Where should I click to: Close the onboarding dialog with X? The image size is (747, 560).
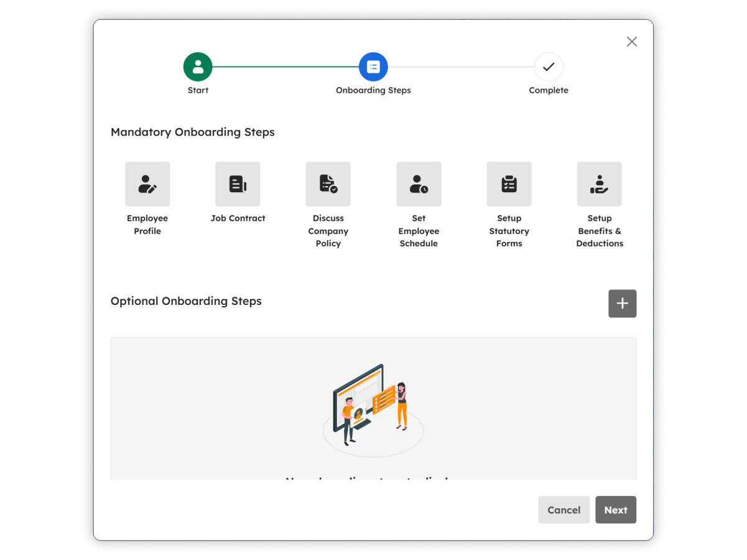pyautogui.click(x=632, y=42)
